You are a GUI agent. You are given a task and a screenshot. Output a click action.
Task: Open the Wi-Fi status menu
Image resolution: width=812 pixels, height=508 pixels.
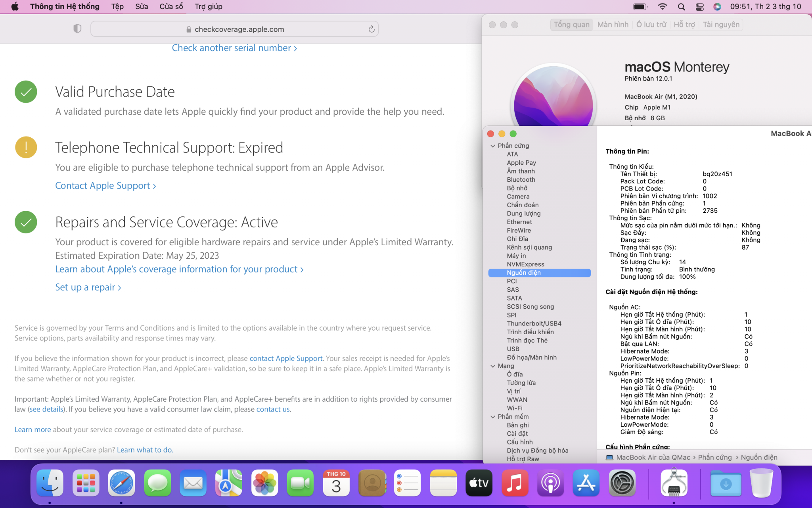[662, 7]
